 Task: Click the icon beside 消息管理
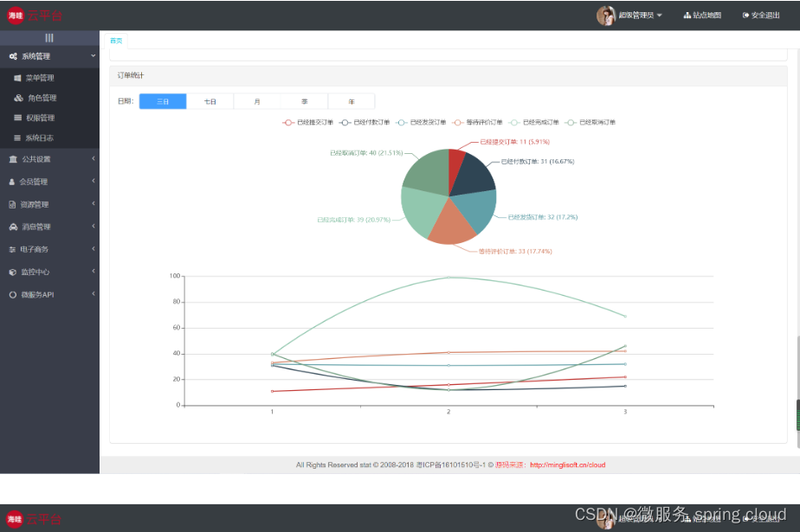13,227
